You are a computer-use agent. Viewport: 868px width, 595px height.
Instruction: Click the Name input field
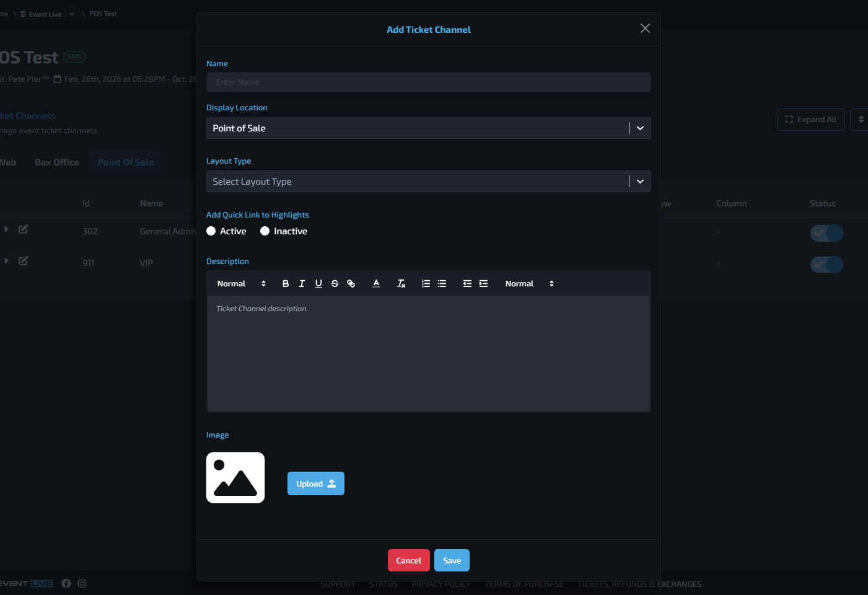428,82
